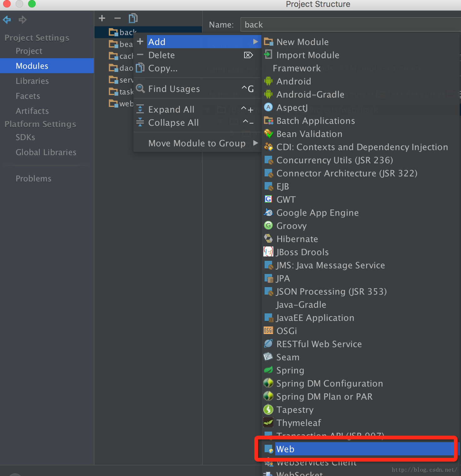Click the Batch Applications icon
The height and width of the screenshot is (476, 461).
[268, 121]
